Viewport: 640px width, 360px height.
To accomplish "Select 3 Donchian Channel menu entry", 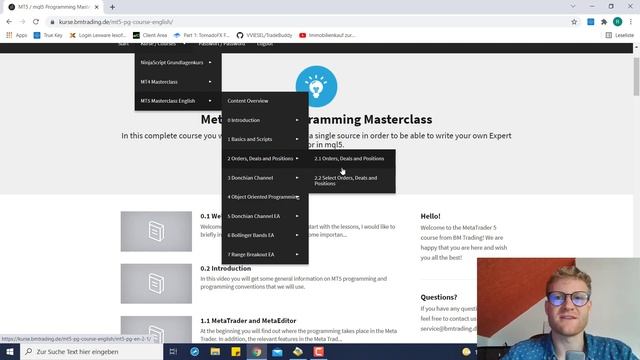I will point(265,178).
